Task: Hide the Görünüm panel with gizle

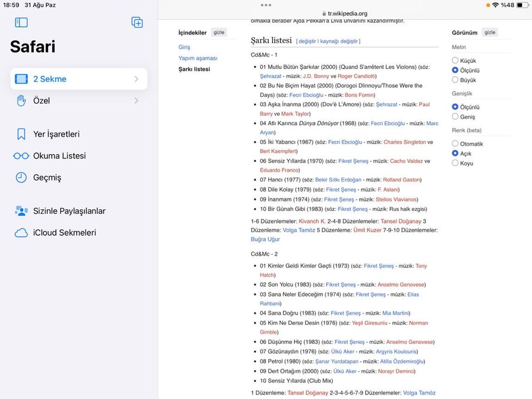Action: (x=490, y=32)
